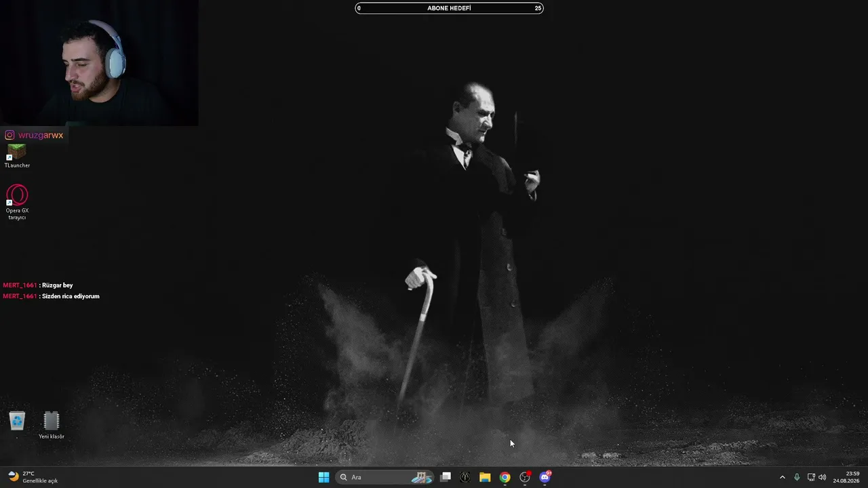Open the dark tree-logo app on the taskbar

[465, 477]
